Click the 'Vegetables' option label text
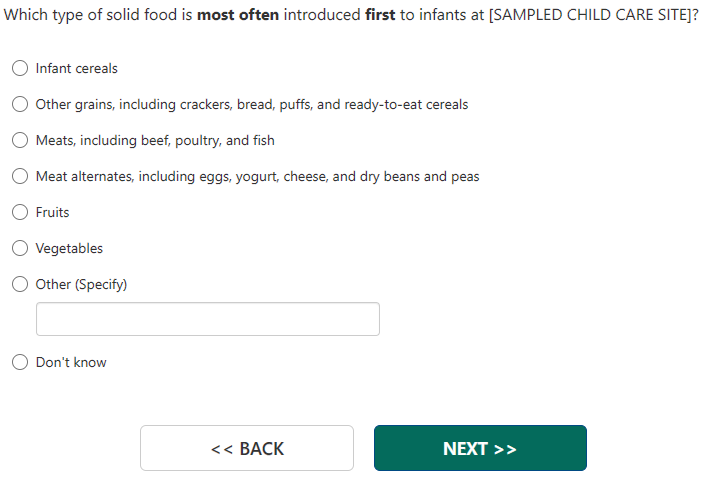Image resolution: width=705 pixels, height=485 pixels. (x=69, y=249)
